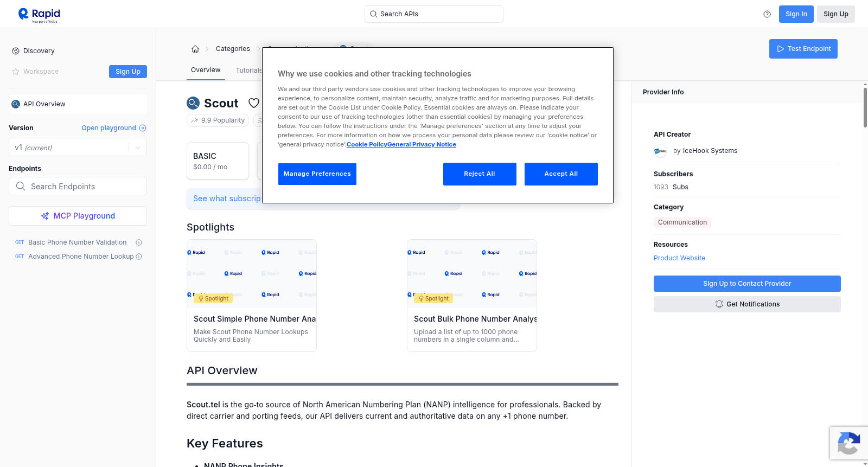
Task: Open the MCP Playground button
Action: [78, 216]
